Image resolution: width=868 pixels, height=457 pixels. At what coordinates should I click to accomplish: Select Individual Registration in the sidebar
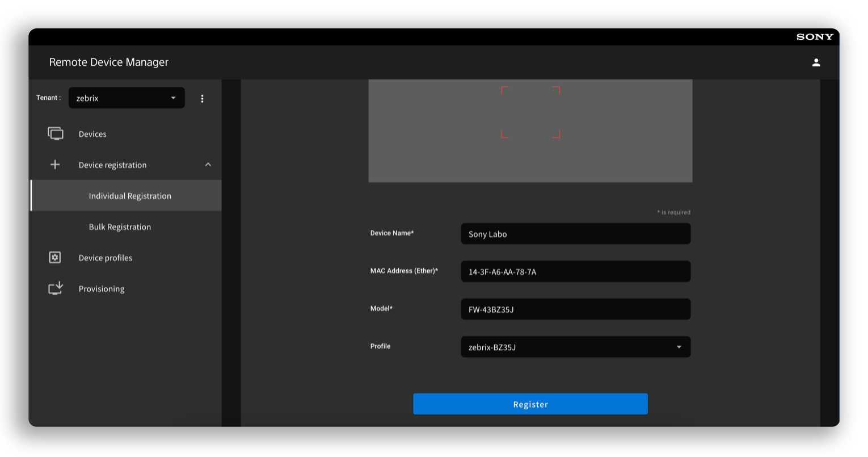[x=130, y=196]
